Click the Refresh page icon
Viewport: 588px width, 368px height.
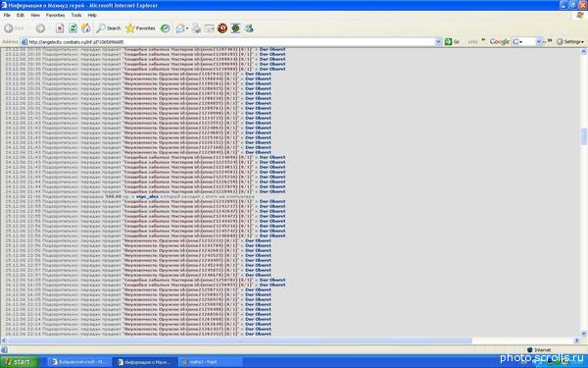click(x=73, y=28)
